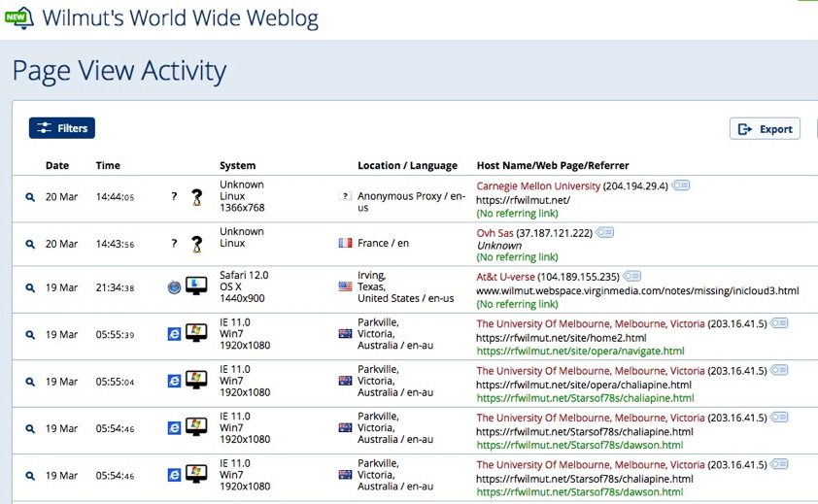Click the France flag icon
The height and width of the screenshot is (504, 818).
pyautogui.click(x=345, y=243)
